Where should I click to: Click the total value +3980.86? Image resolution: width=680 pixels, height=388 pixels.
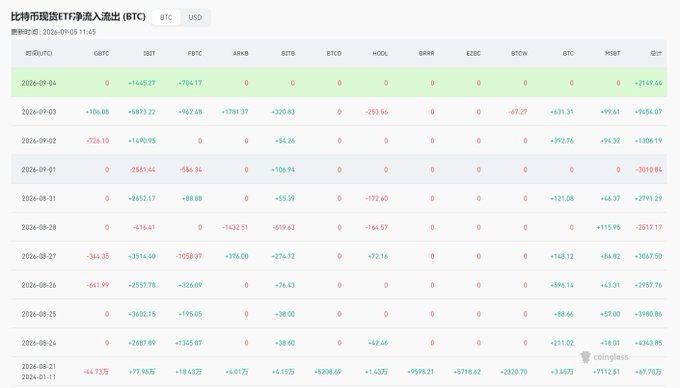pyautogui.click(x=648, y=314)
